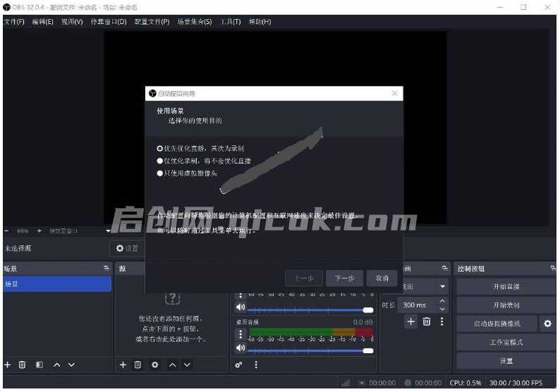This screenshot has width=560, height=392.
Task: Click the 69% preview zoom value
Action: (23, 231)
